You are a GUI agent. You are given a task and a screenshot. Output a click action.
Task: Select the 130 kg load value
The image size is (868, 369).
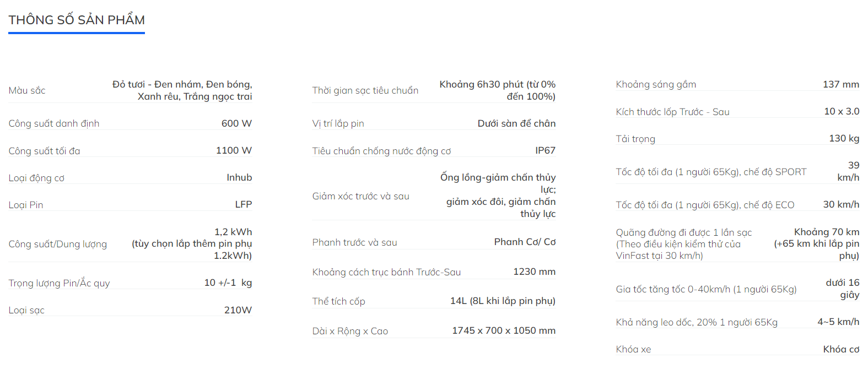[844, 138]
